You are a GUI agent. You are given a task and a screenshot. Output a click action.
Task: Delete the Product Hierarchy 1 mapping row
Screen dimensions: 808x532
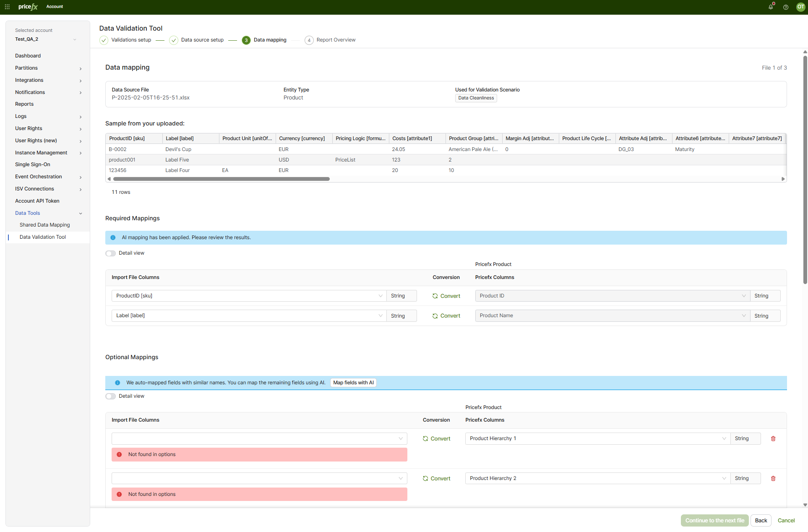(x=773, y=438)
